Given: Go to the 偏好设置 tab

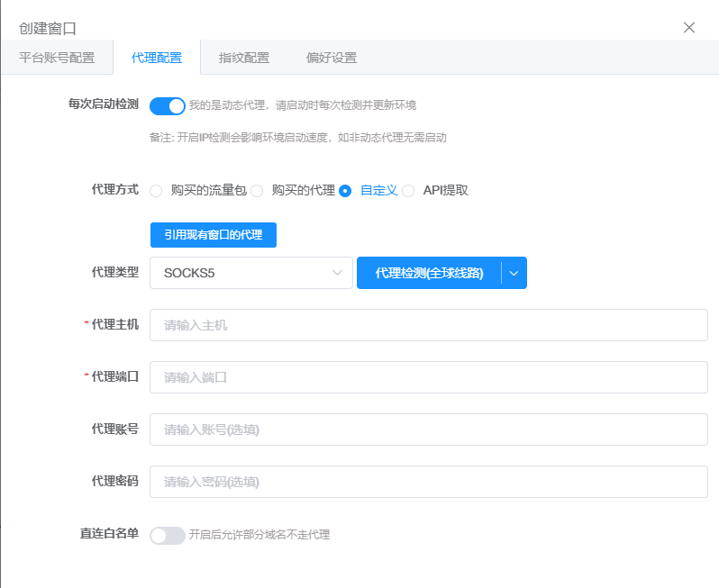Looking at the screenshot, I should (x=332, y=58).
